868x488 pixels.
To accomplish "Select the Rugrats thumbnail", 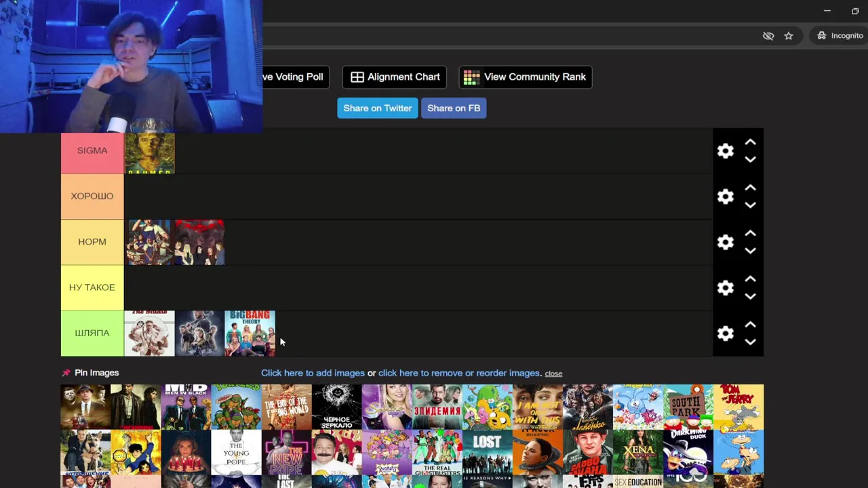I will [387, 452].
